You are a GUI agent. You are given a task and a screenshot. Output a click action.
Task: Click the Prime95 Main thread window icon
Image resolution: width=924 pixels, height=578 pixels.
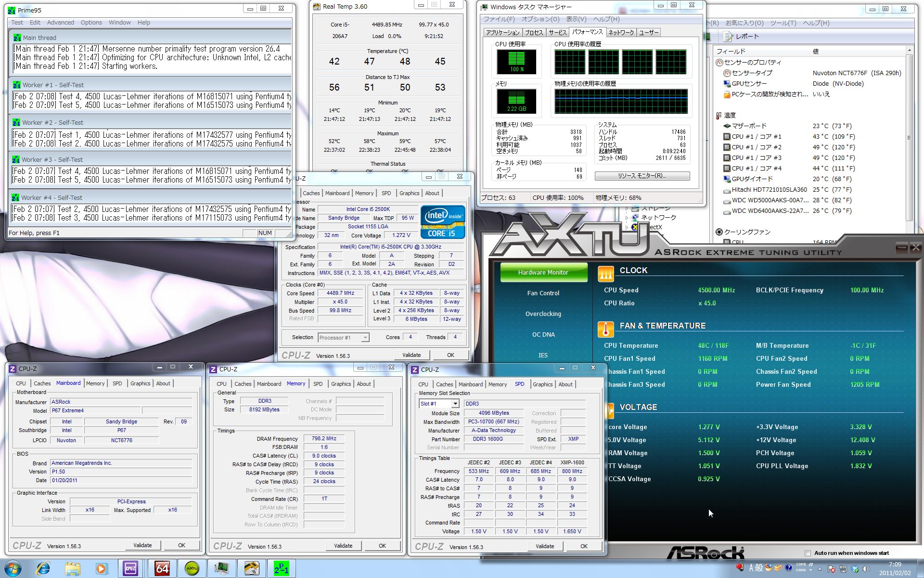pyautogui.click(x=17, y=38)
